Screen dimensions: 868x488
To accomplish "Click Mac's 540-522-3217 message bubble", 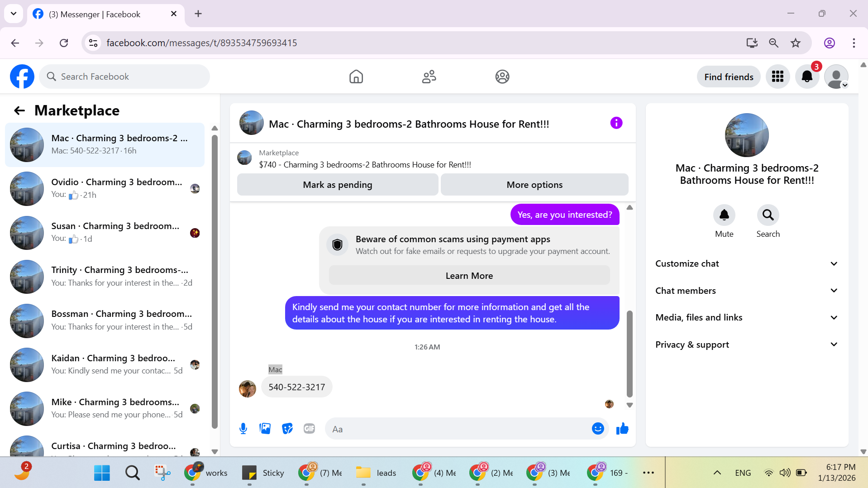I will click(297, 387).
